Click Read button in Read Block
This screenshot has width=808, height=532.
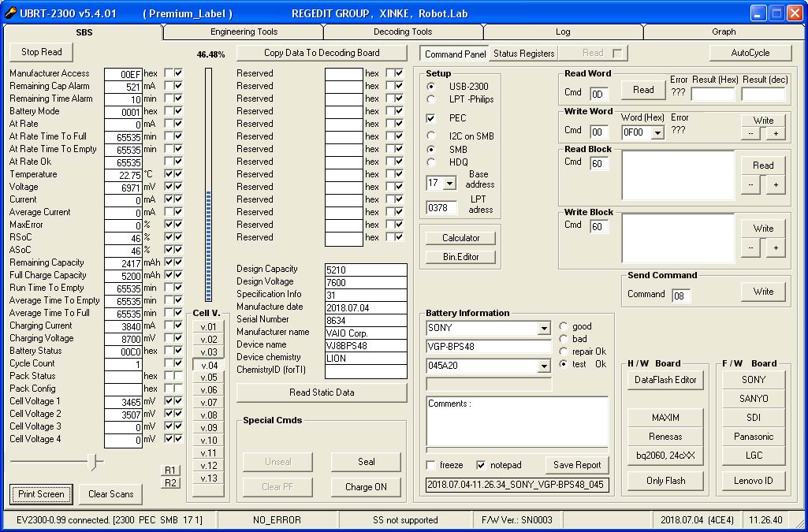tap(763, 166)
